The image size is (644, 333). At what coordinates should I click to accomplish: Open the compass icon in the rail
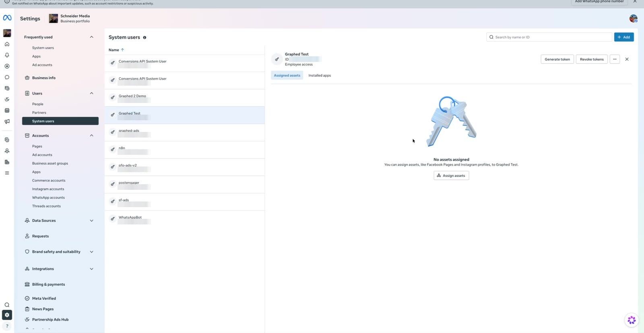click(x=7, y=66)
